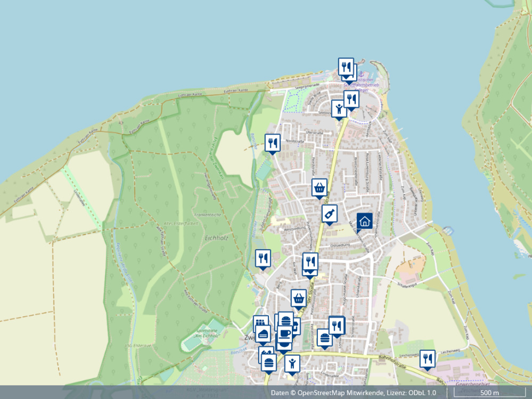Open the stacked restaurant marker on Leipziger Straße
This screenshot has width=532, height=399.
coord(310,262)
